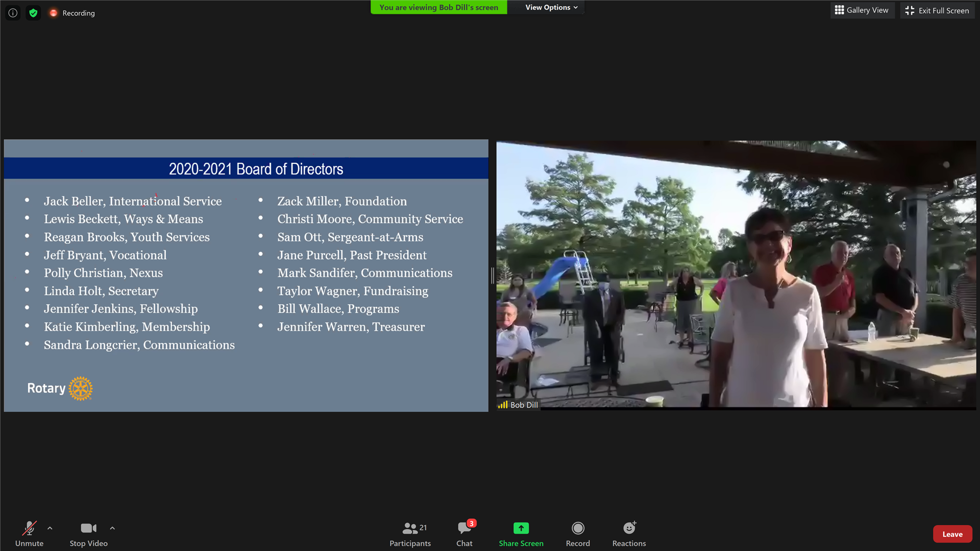The image size is (980, 551).
Task: Expand audio options arrow beside Unmute
Action: click(50, 528)
